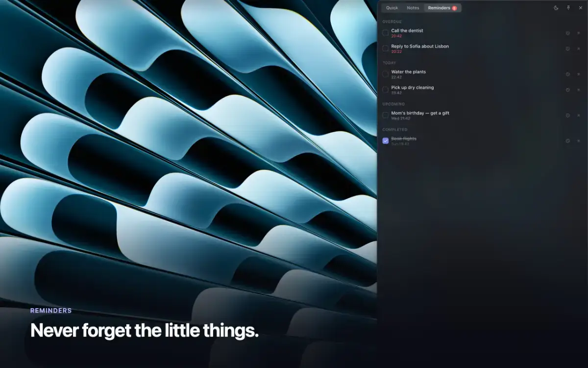Click clock icon for Reply to Sofia
Viewport: 588px width, 368px height.
point(568,49)
